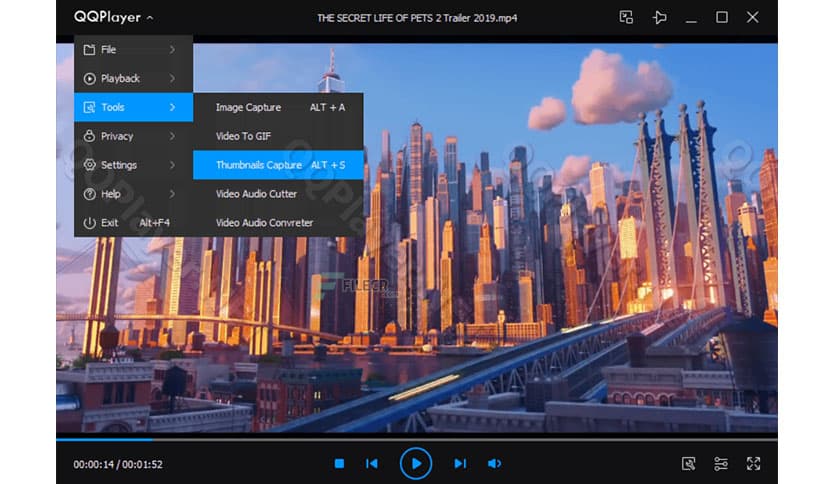Close the QQPlayer window
The height and width of the screenshot is (484, 836).
click(x=752, y=17)
